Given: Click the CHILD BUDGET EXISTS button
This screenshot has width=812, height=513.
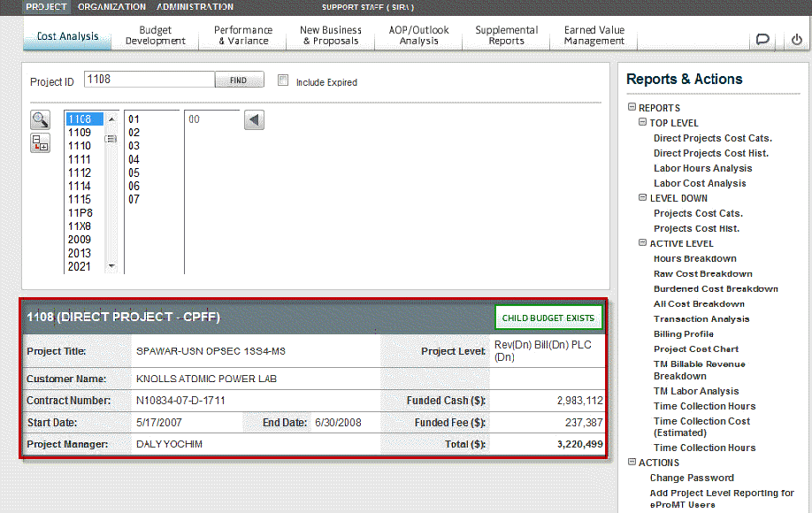Looking at the screenshot, I should pyautogui.click(x=548, y=318).
